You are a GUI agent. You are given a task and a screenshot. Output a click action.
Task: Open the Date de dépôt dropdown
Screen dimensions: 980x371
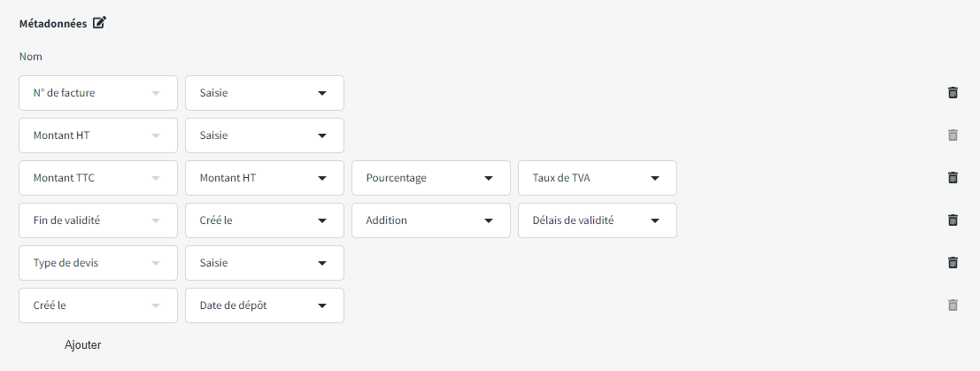pyautogui.click(x=264, y=305)
